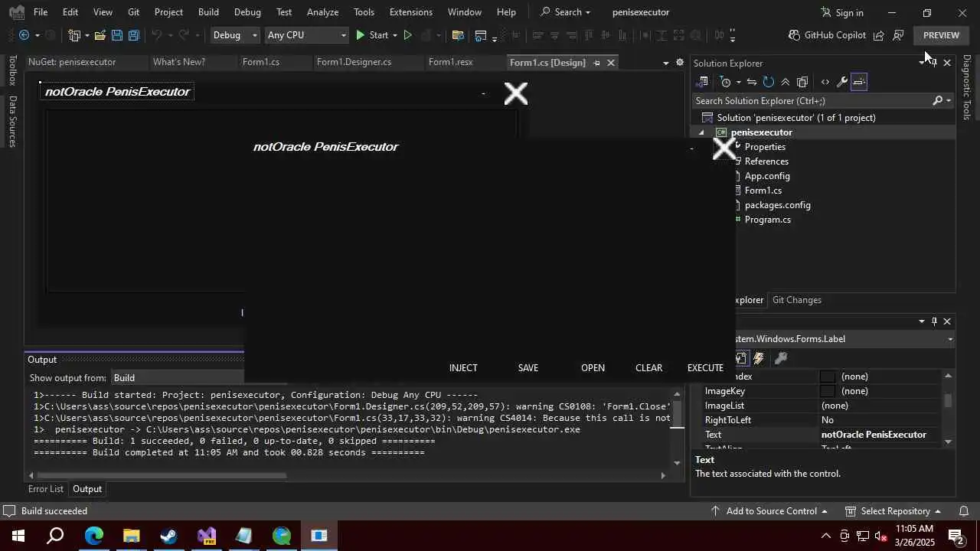Click the Output horizontal scrollbar thumb
The height and width of the screenshot is (551, 980).
162,475
